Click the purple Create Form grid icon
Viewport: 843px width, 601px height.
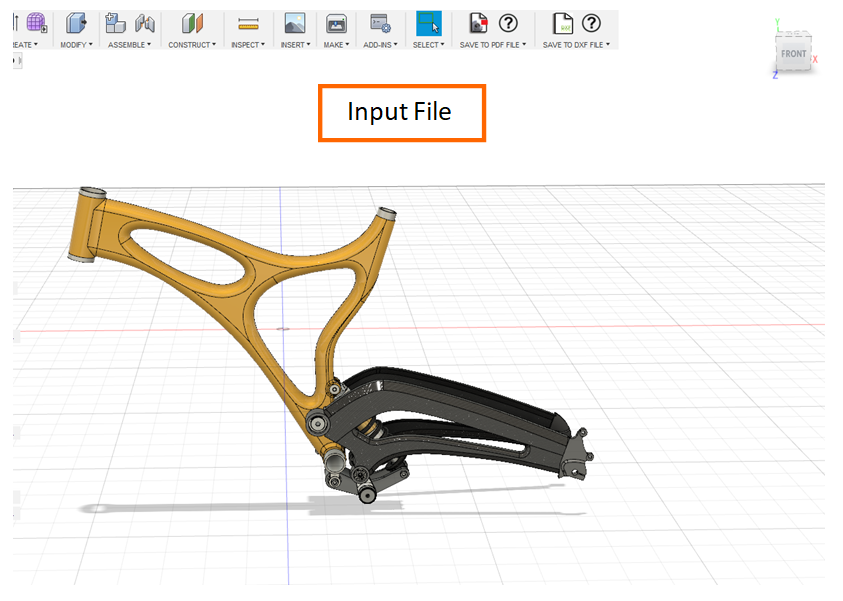37,23
